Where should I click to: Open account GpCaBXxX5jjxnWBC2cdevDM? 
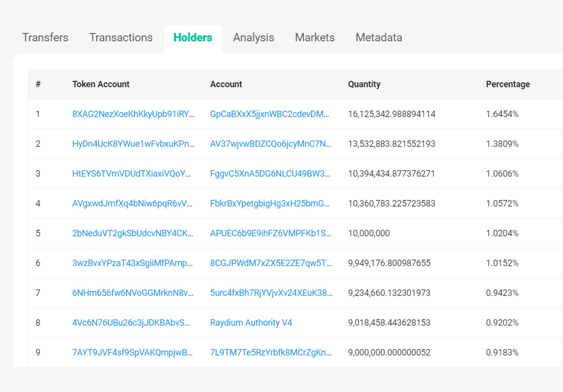coord(269,114)
